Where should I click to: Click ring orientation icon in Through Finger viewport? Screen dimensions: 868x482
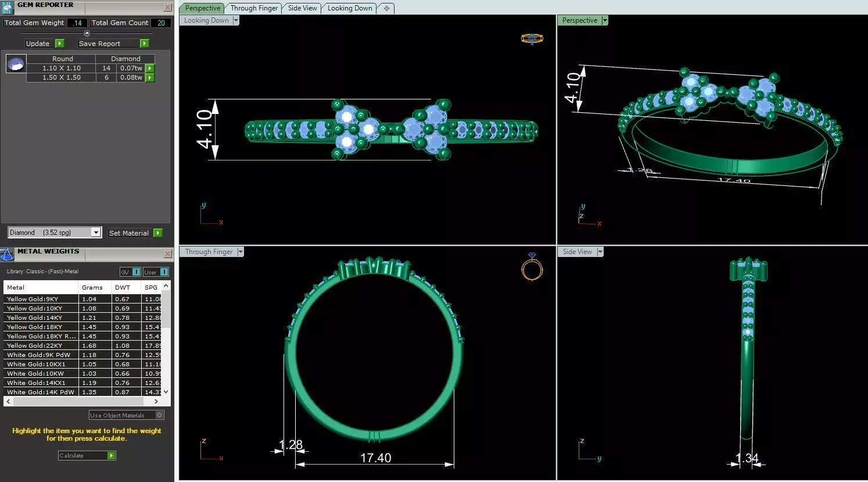[x=532, y=267]
